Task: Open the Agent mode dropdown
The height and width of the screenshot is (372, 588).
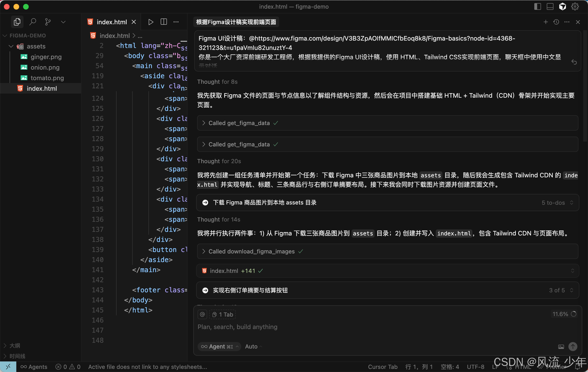Action: (x=219, y=346)
